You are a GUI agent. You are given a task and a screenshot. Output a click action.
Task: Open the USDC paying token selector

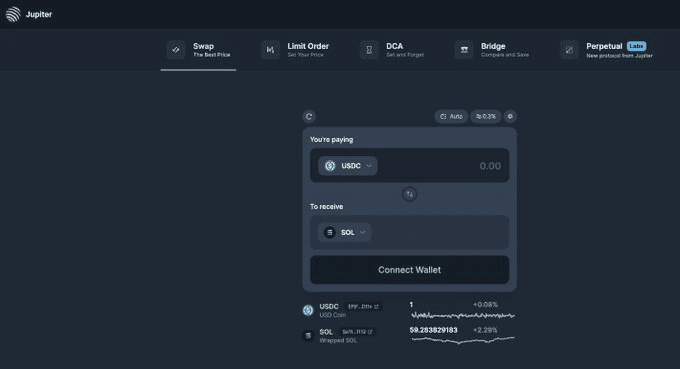click(348, 166)
